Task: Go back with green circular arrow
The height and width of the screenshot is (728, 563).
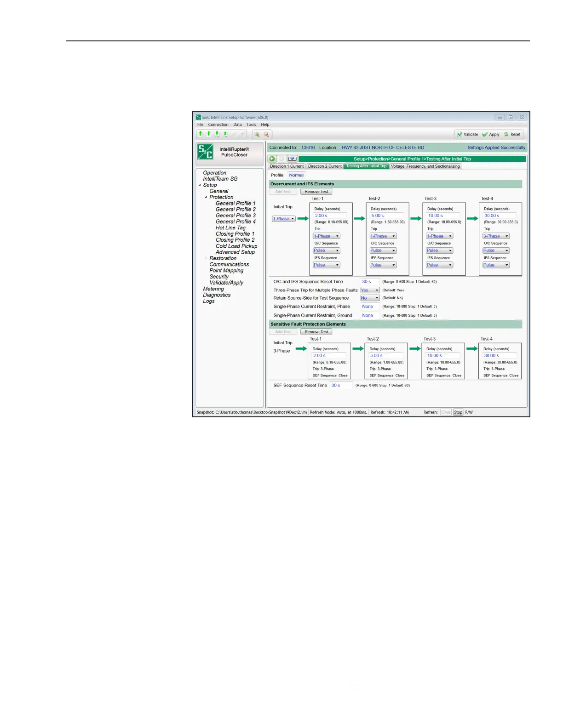Action: (272, 159)
